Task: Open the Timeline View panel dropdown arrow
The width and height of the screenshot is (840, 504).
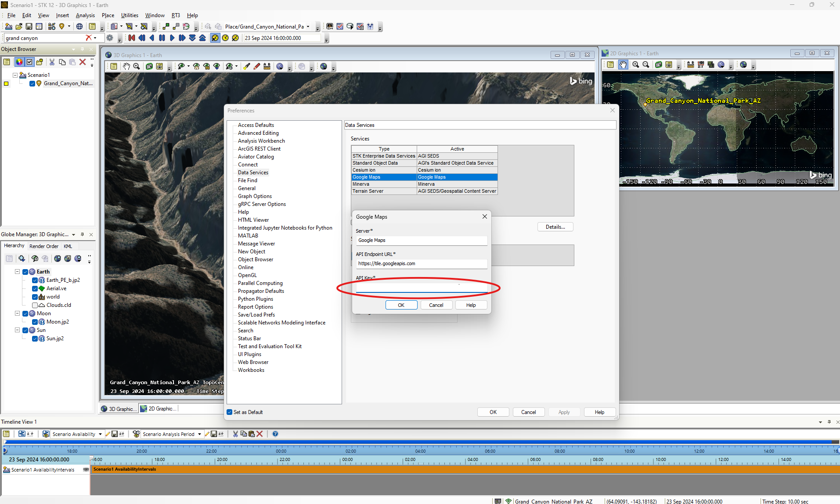Action: (x=820, y=422)
